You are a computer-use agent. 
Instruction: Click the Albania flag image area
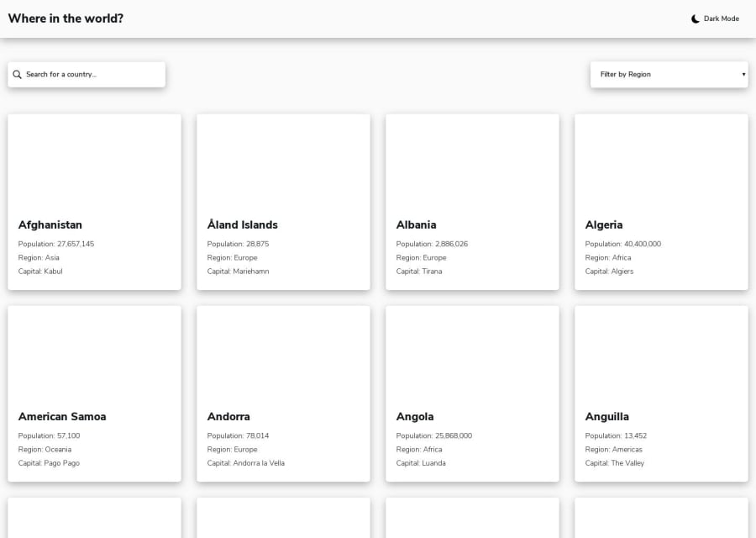pyautogui.click(x=472, y=161)
